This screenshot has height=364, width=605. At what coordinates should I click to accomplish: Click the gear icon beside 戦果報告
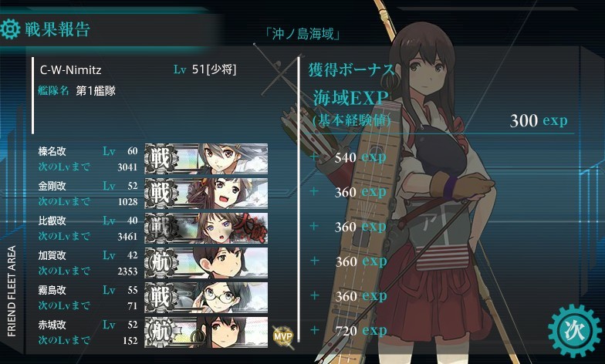(x=9, y=29)
